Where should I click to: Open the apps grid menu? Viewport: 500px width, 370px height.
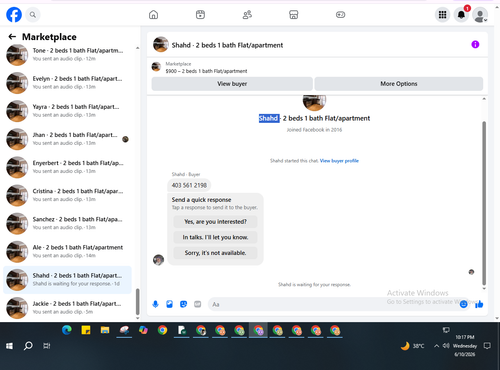(x=442, y=15)
